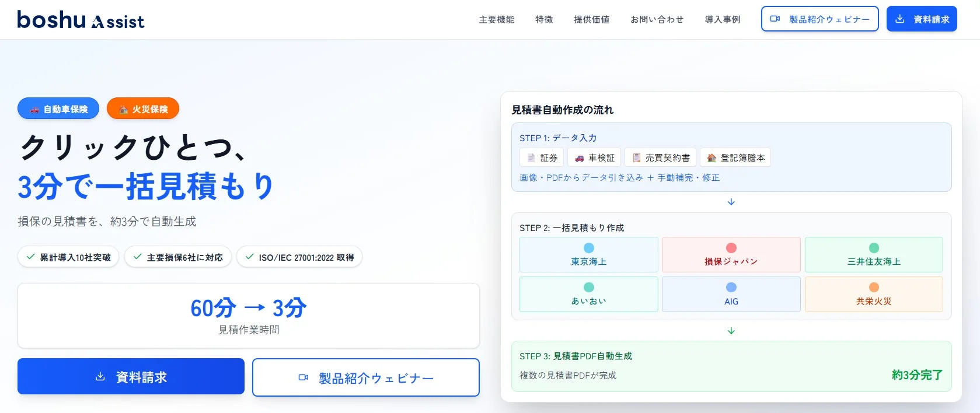The width and height of the screenshot is (980, 413).
Task: Click the house icon in 火災保険 badge
Action: coord(124,110)
